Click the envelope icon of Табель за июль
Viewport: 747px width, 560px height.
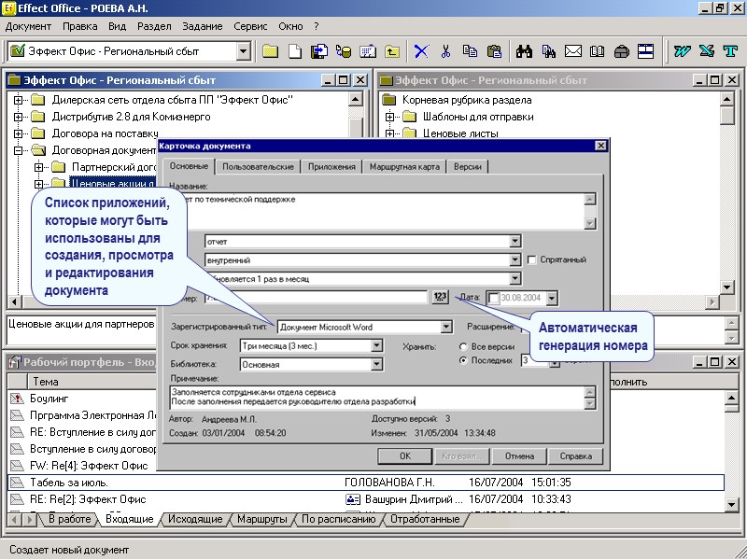point(17,483)
